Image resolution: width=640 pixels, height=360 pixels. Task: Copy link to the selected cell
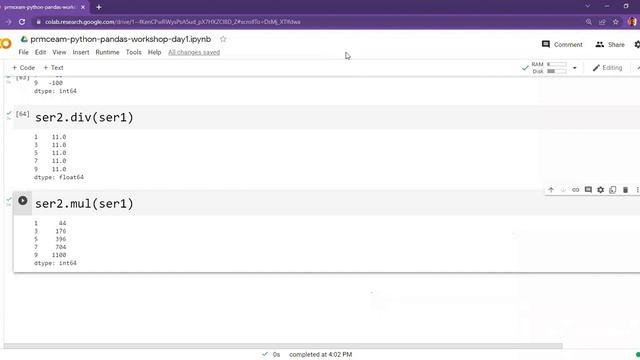pyautogui.click(x=576, y=190)
